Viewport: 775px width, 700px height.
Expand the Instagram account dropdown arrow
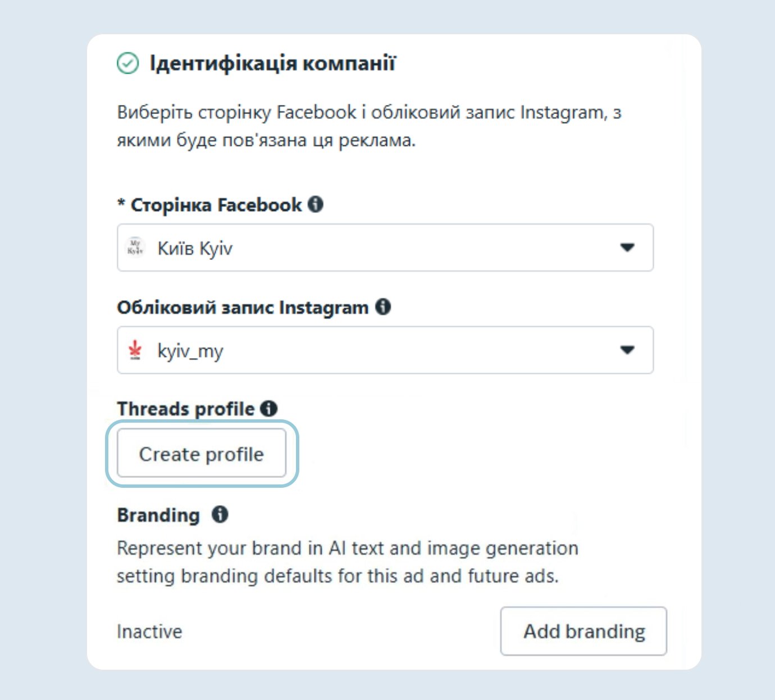[627, 350]
